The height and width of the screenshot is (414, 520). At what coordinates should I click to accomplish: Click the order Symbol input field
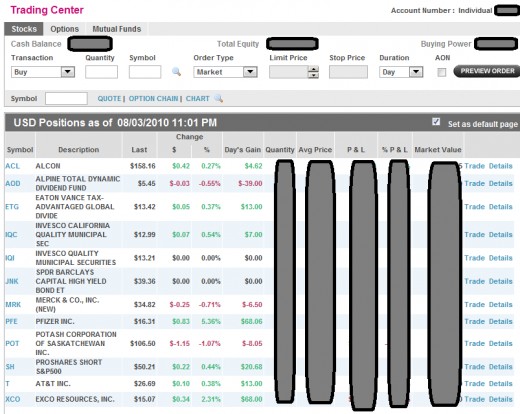tap(145, 72)
